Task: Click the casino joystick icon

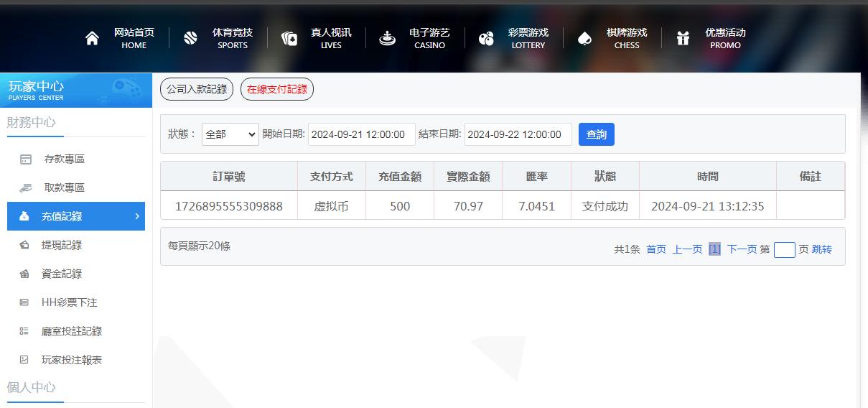Action: [x=387, y=38]
